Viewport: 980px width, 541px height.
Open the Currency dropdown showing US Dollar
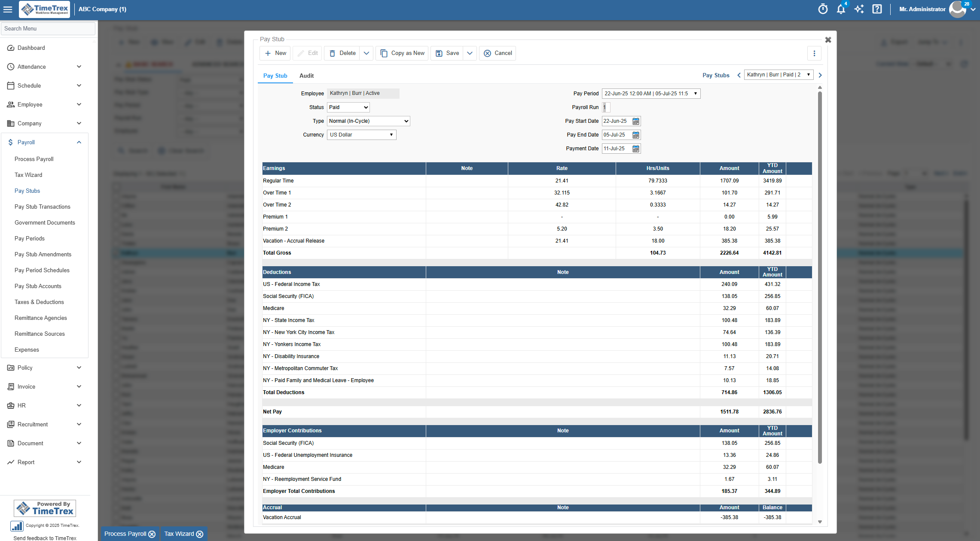[361, 135]
